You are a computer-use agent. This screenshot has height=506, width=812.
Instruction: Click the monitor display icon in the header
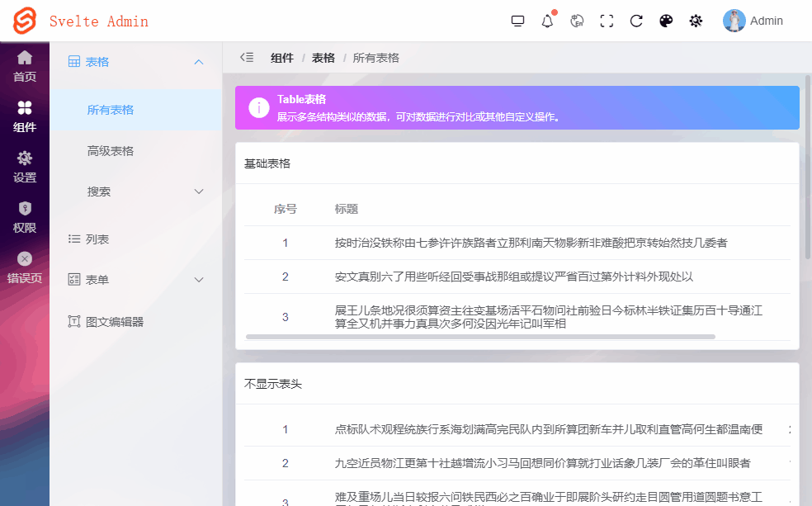point(517,20)
